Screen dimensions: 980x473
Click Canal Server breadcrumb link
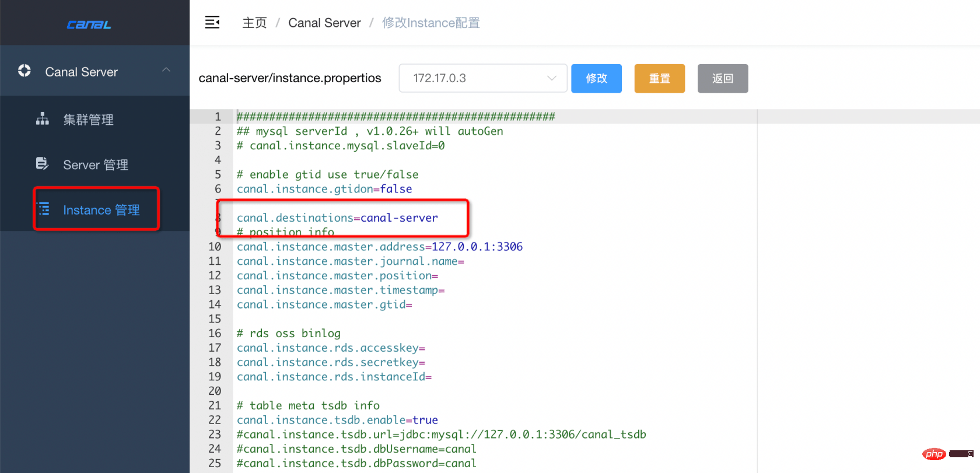(x=324, y=23)
